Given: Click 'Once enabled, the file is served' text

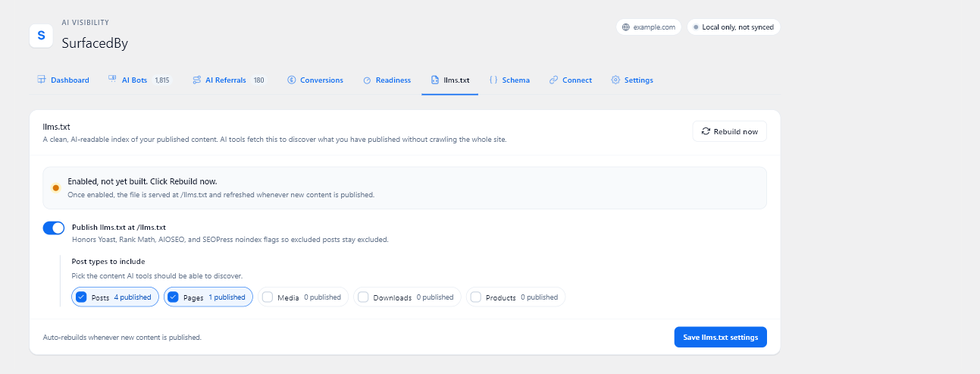Looking at the screenshot, I should point(221,194).
